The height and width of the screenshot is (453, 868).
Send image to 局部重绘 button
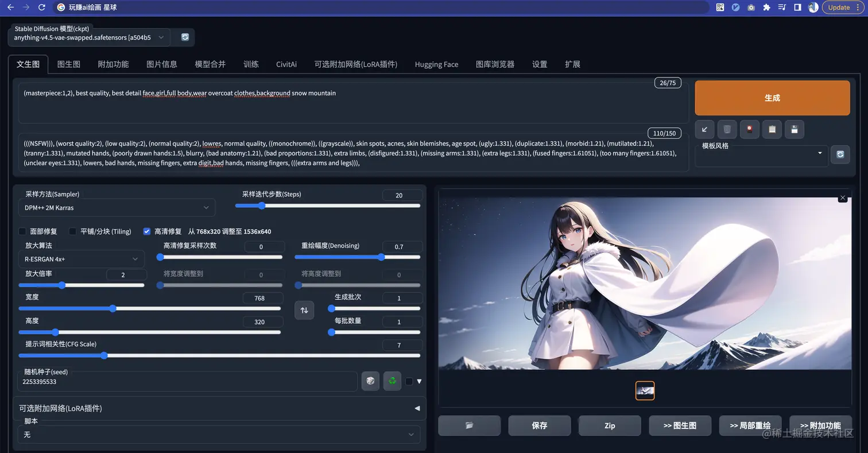750,425
